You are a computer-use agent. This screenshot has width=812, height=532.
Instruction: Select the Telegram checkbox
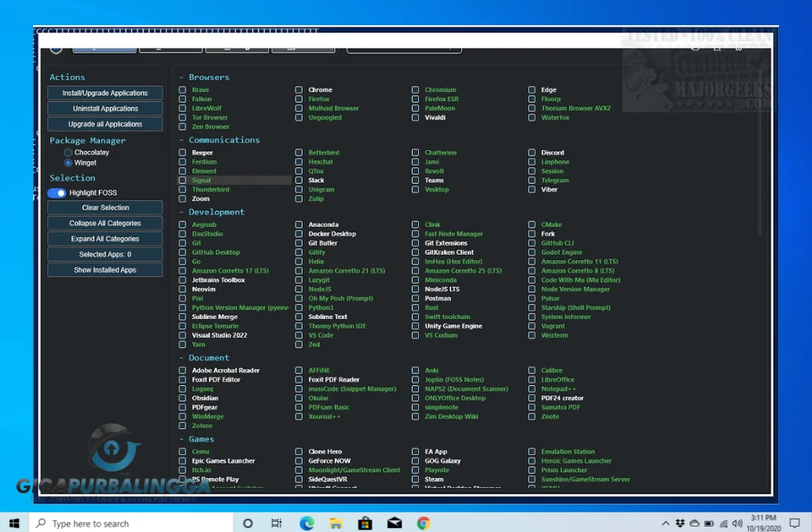click(x=532, y=180)
